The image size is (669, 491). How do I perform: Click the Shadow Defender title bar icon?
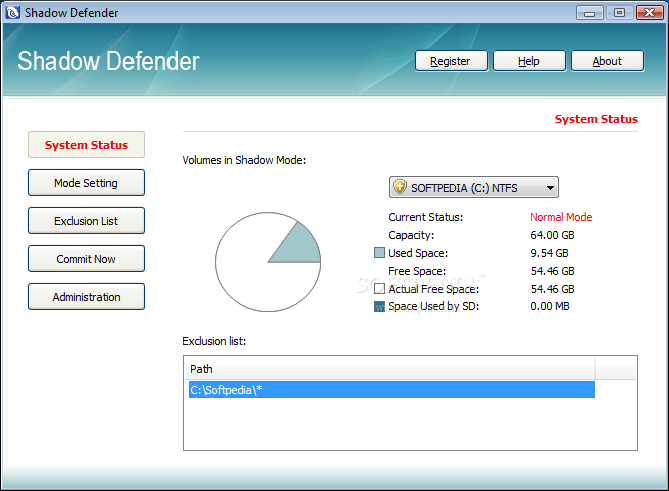click(13, 12)
